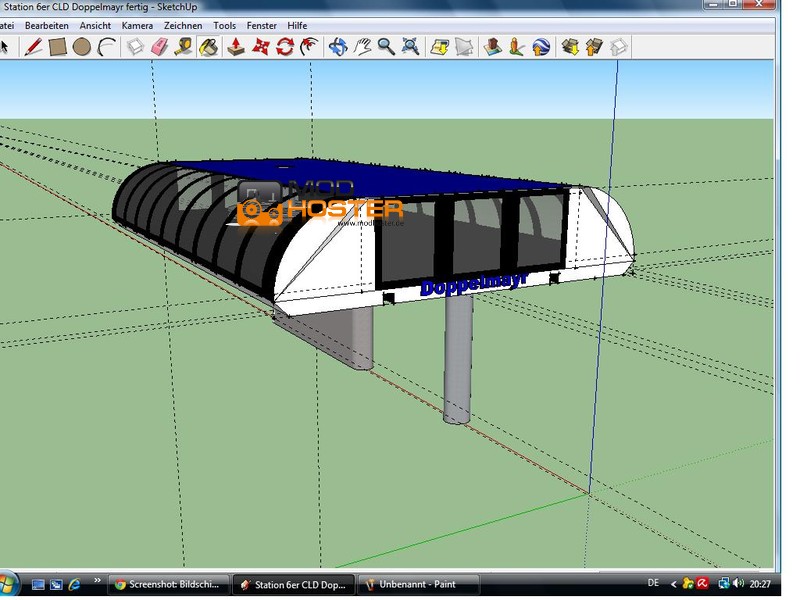This screenshot has width=800, height=600.
Task: Select the Orbit camera tool
Action: pyautogui.click(x=338, y=47)
